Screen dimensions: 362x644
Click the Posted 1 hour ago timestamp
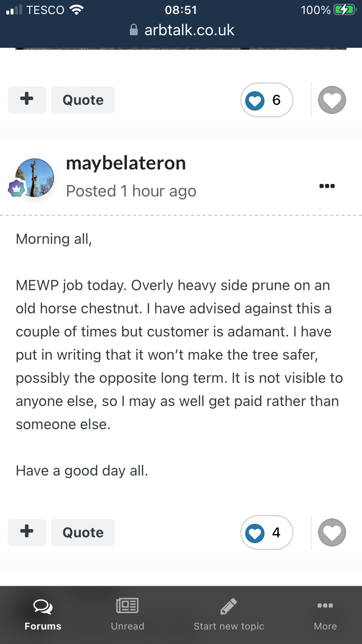click(131, 191)
